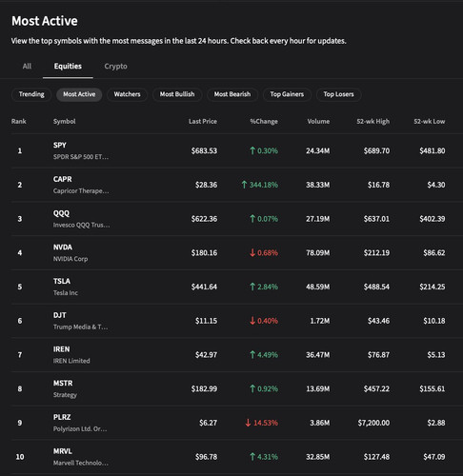463x476 pixels.
Task: Click MSTR 52-wk high $457.22
Action: tap(376, 388)
